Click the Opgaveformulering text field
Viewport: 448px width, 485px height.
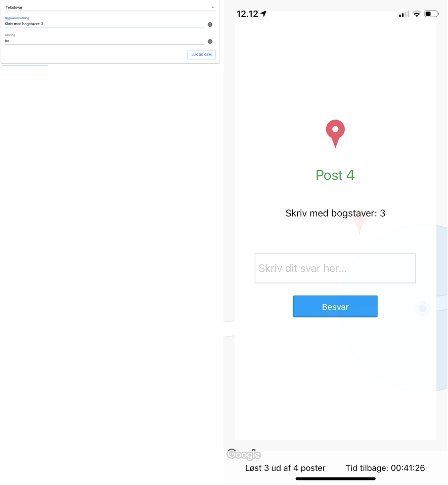(x=104, y=24)
